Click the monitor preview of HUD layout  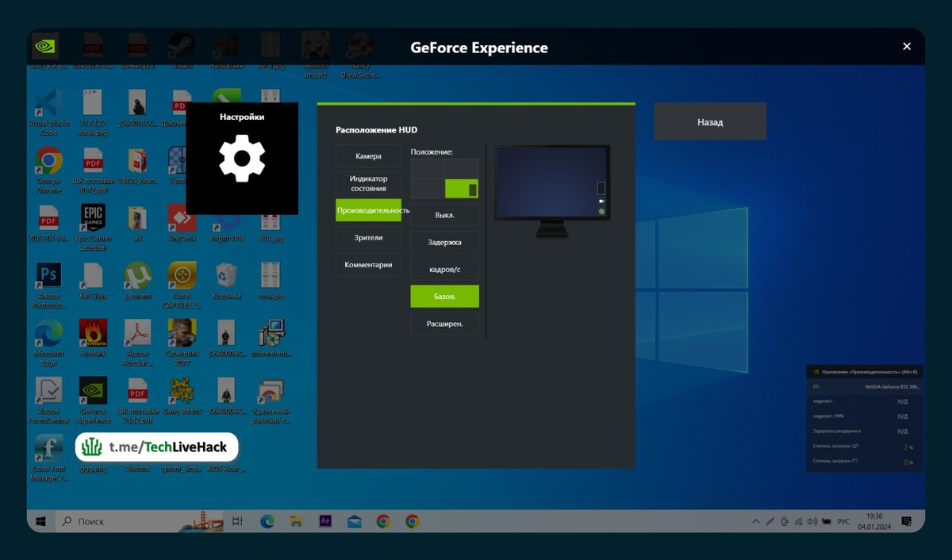pos(552,190)
